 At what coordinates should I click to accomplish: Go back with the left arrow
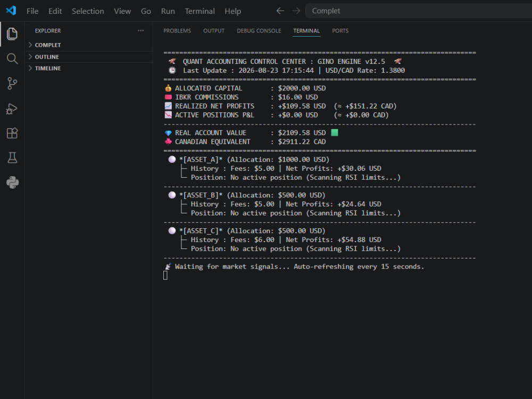tap(280, 11)
